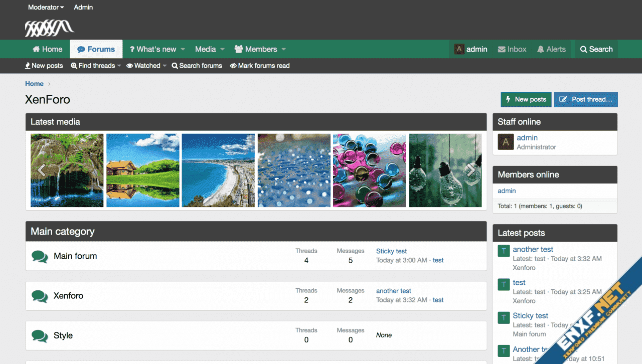Viewport: 642px width, 364px height.
Task: Click Mark forums read
Action: 259,66
